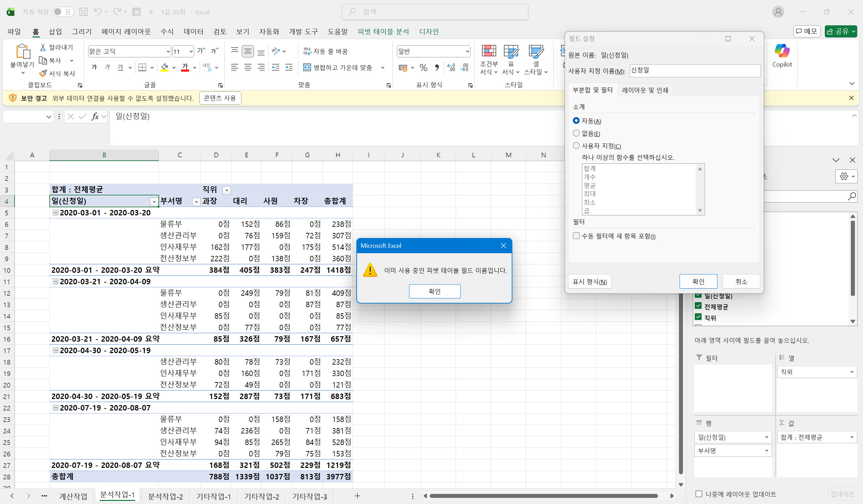Open the 분석작업-2 sheet tab
863x504 pixels.
166,496
